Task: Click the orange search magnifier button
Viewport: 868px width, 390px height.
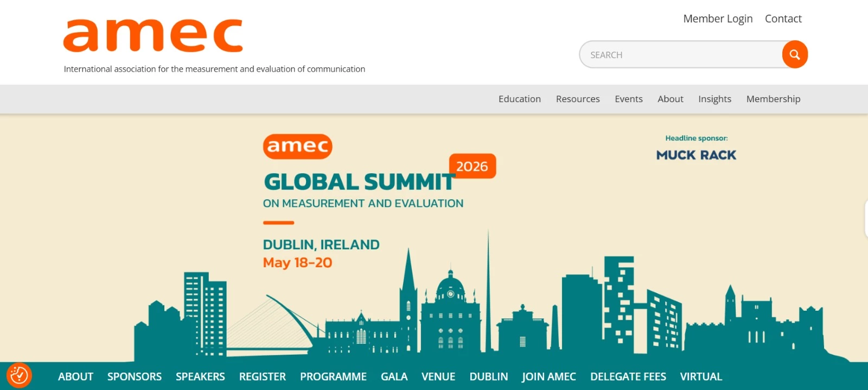Action: (x=795, y=54)
